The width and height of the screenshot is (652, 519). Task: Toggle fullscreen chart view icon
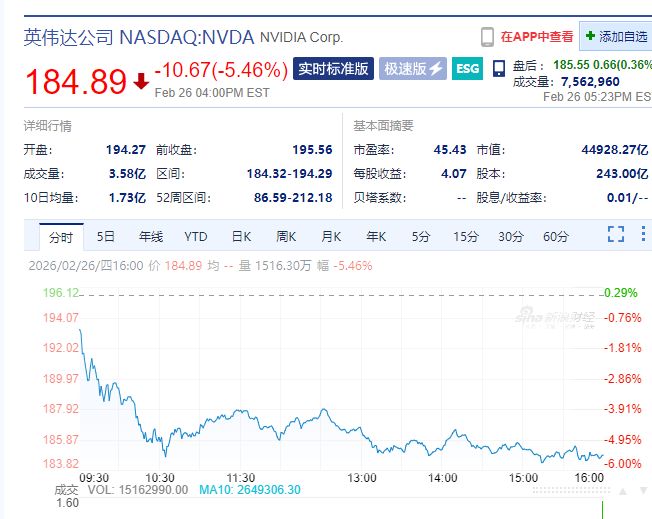(616, 234)
